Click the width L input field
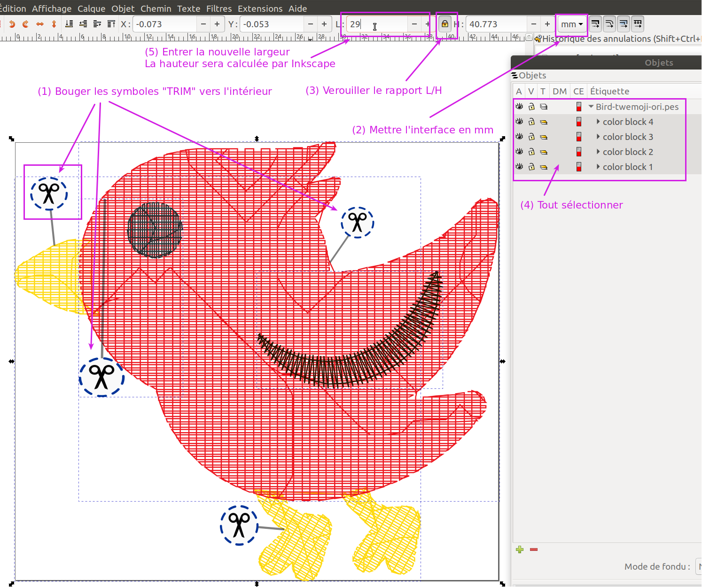The height and width of the screenshot is (588, 702). coord(377,24)
